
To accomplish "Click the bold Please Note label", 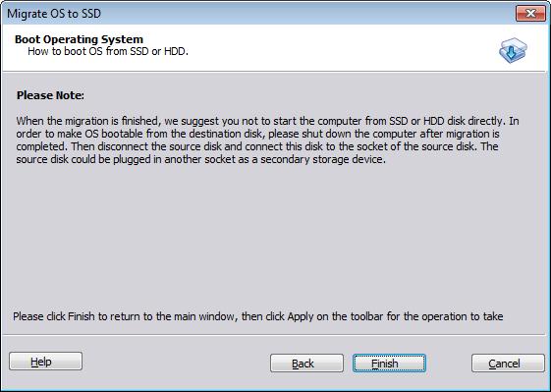I will (50, 95).
